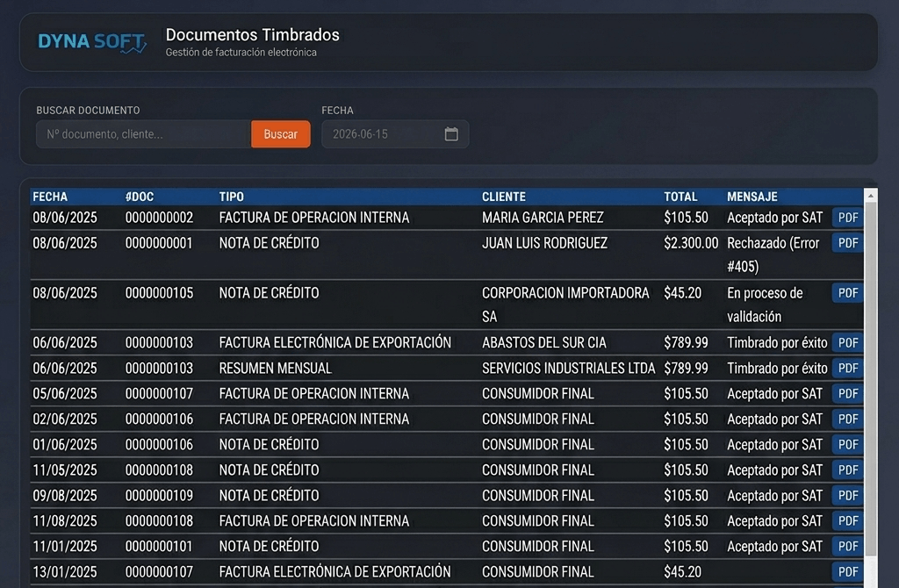Select the RESUMEN MENSUAL type cell
Image resolution: width=899 pixels, height=588 pixels.
coord(275,368)
